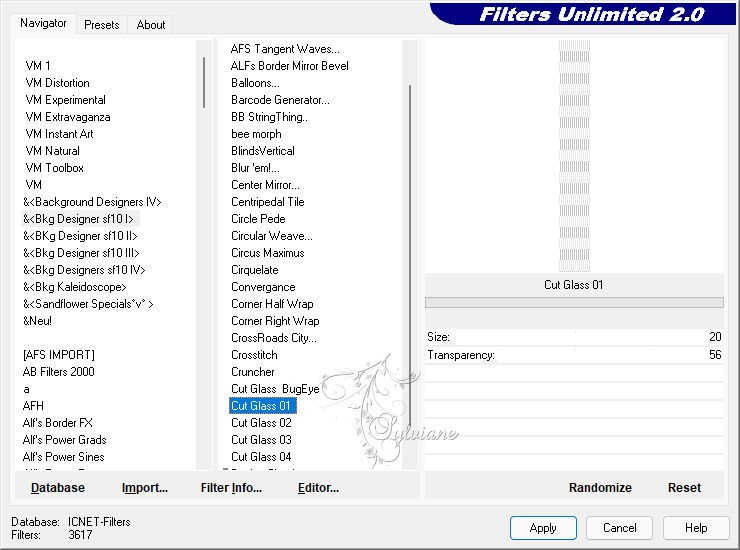This screenshot has width=740, height=550.
Task: Select &<Bkg Designer sf10 I> category
Action: click(x=78, y=219)
